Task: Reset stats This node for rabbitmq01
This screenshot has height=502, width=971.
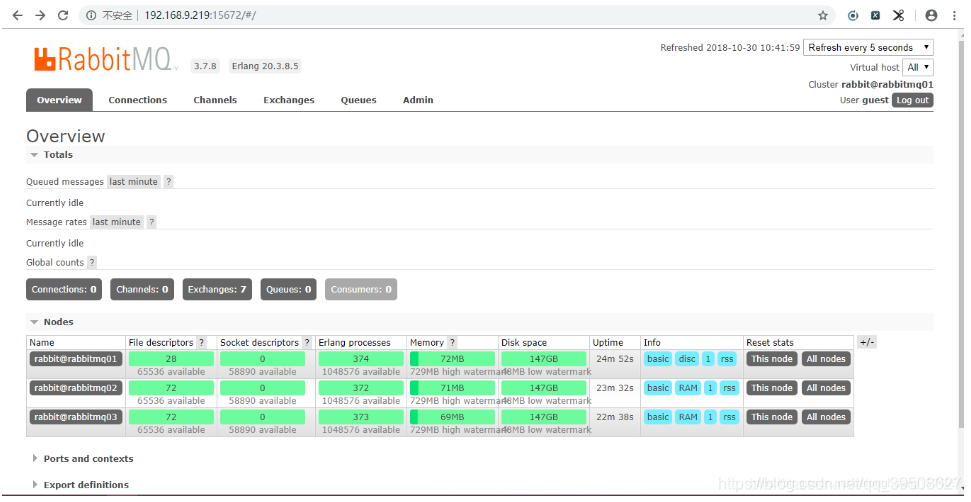Action: [772, 358]
